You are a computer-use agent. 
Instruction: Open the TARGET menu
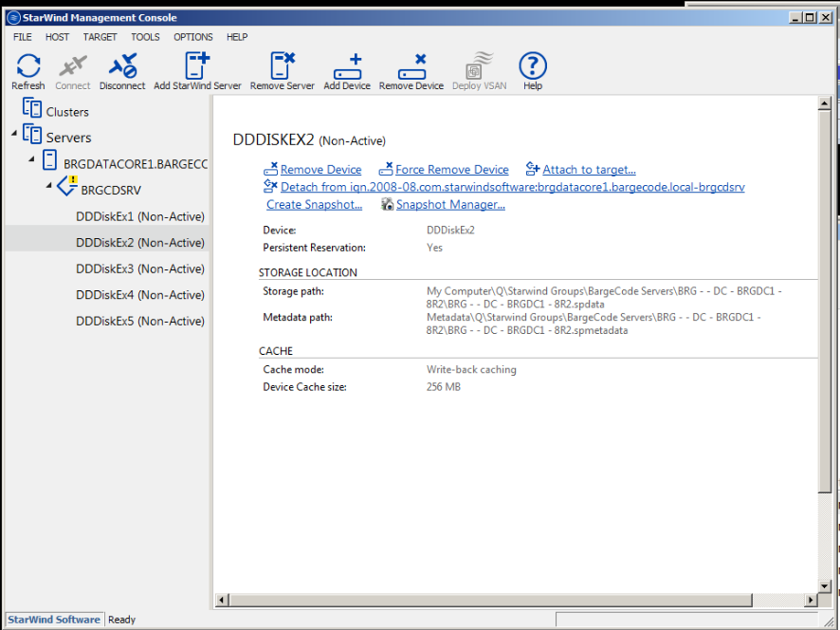(x=100, y=37)
